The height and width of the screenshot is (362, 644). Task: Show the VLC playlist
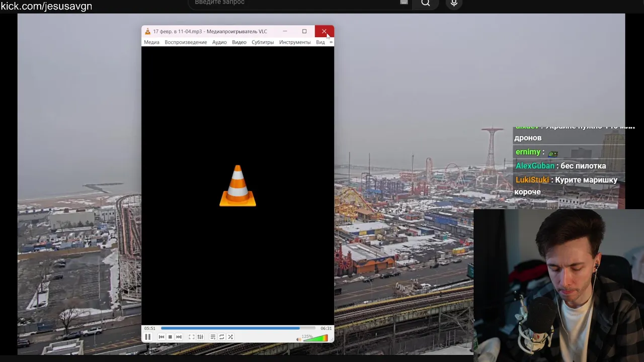[213, 337]
